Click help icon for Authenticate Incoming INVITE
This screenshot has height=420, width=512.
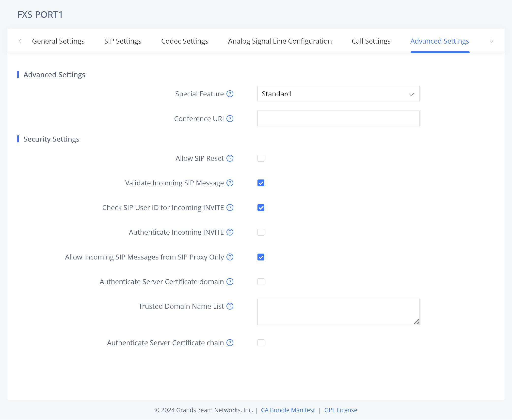pos(230,232)
